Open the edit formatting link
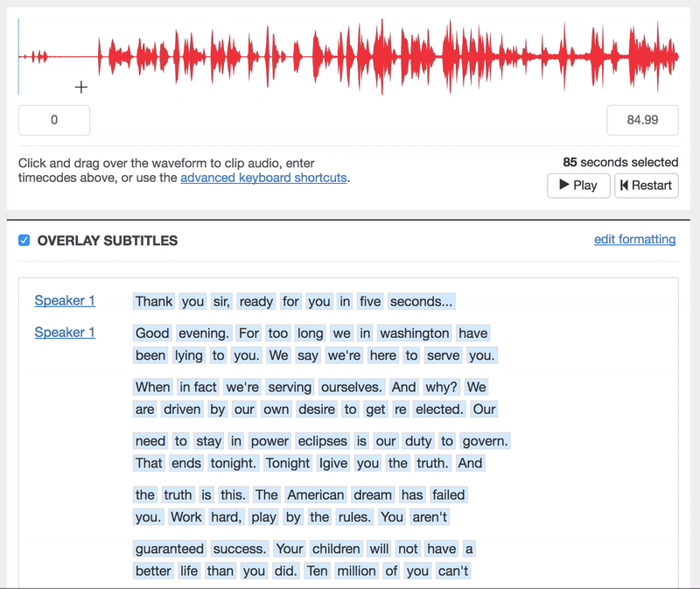The height and width of the screenshot is (589, 700). coord(634,239)
